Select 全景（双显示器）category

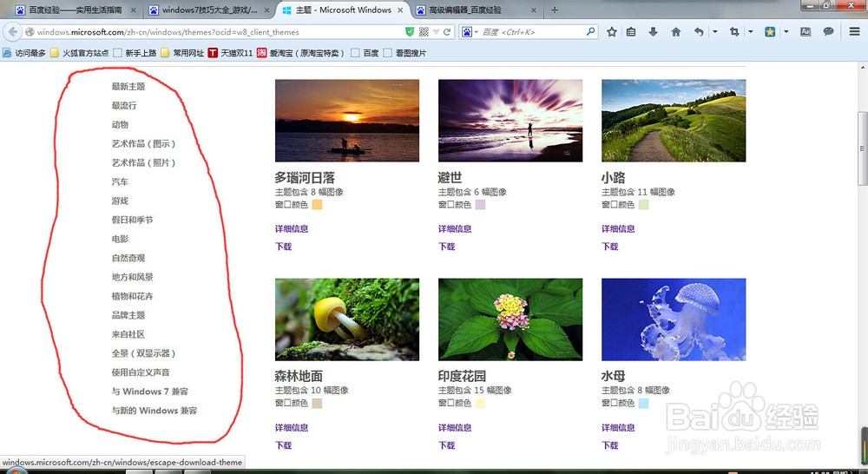click(144, 353)
